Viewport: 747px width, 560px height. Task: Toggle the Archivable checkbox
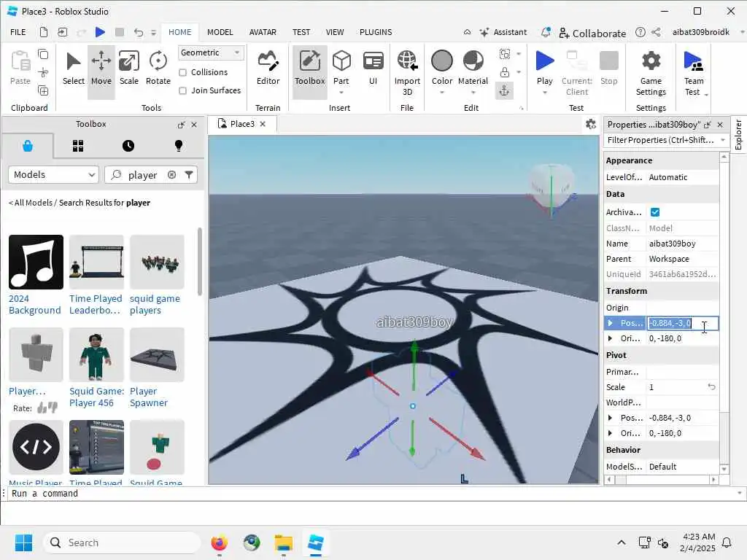[x=655, y=212]
